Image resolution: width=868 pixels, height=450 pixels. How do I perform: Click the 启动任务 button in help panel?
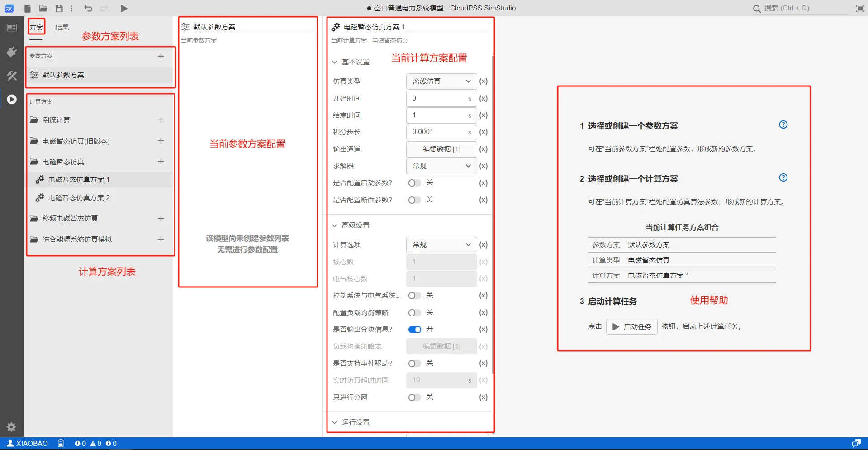point(632,327)
